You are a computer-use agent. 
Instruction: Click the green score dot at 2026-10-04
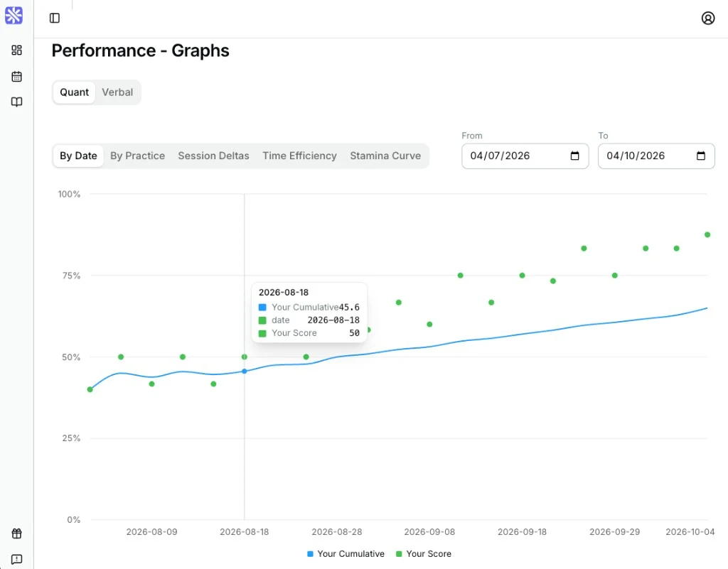[x=707, y=234]
